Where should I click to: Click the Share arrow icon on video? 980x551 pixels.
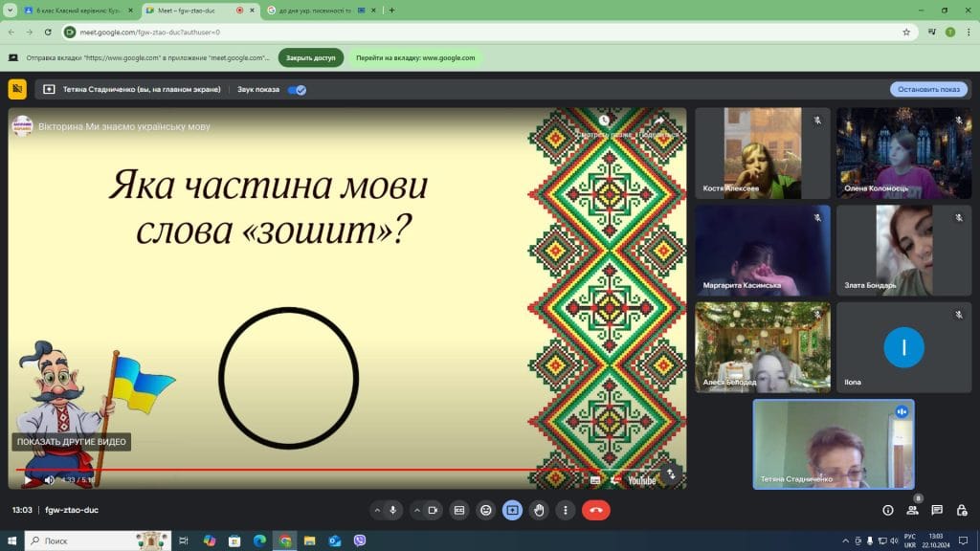658,120
